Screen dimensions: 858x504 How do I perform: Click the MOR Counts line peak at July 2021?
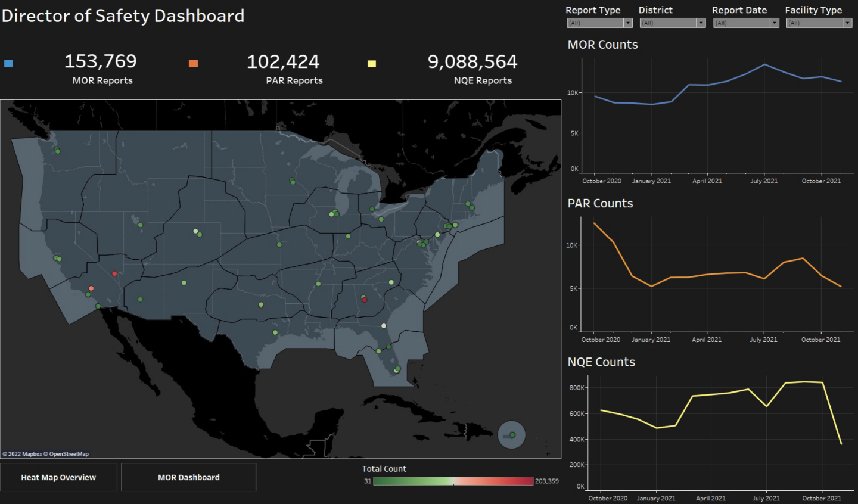tap(764, 64)
